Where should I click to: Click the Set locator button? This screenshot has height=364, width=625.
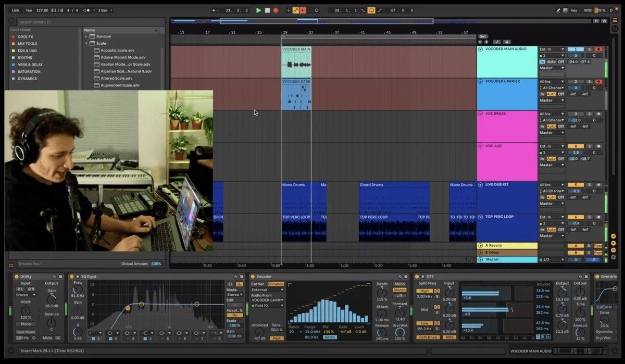click(483, 36)
